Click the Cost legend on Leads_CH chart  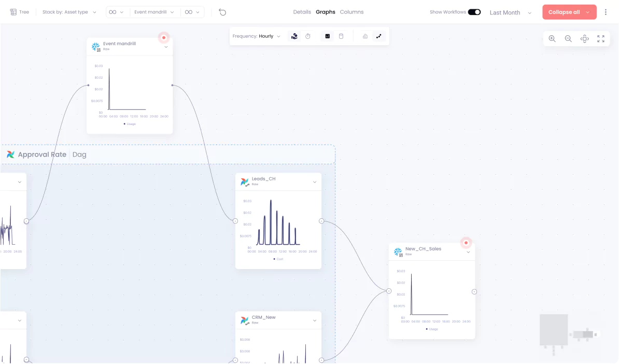coord(278,259)
